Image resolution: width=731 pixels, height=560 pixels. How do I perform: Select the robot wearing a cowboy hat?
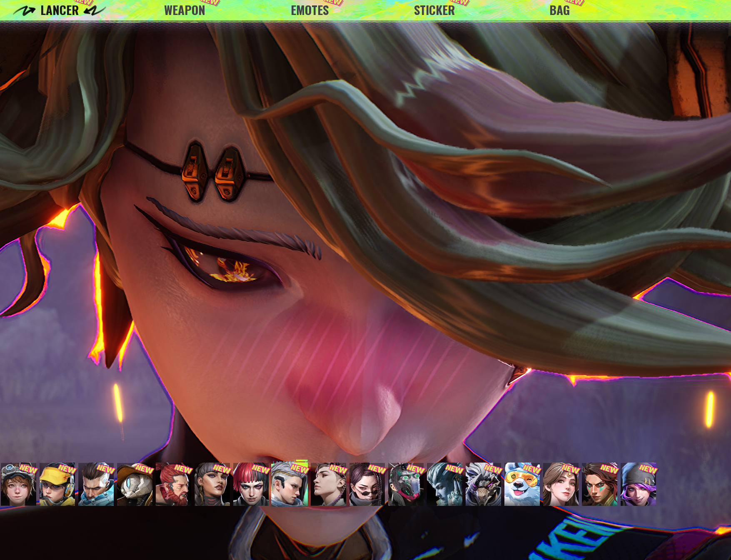click(x=135, y=484)
